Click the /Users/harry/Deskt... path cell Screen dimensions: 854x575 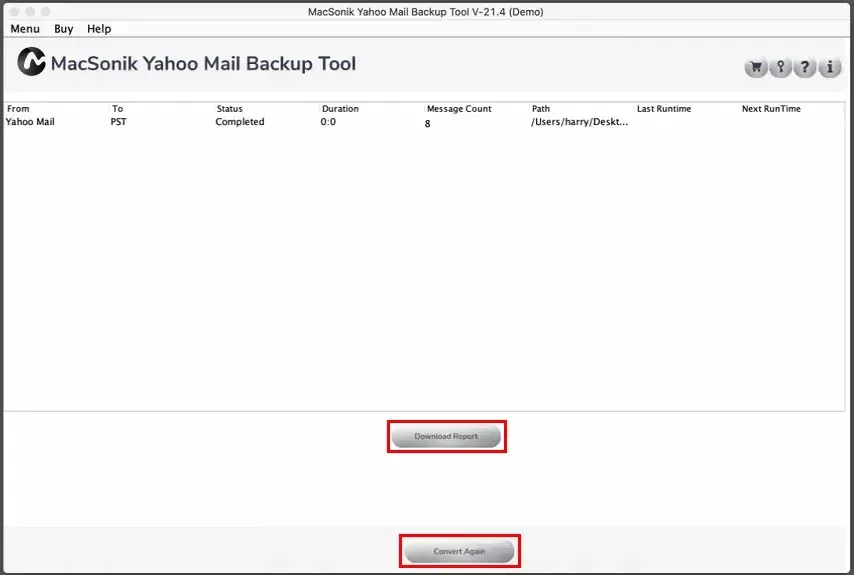point(580,121)
